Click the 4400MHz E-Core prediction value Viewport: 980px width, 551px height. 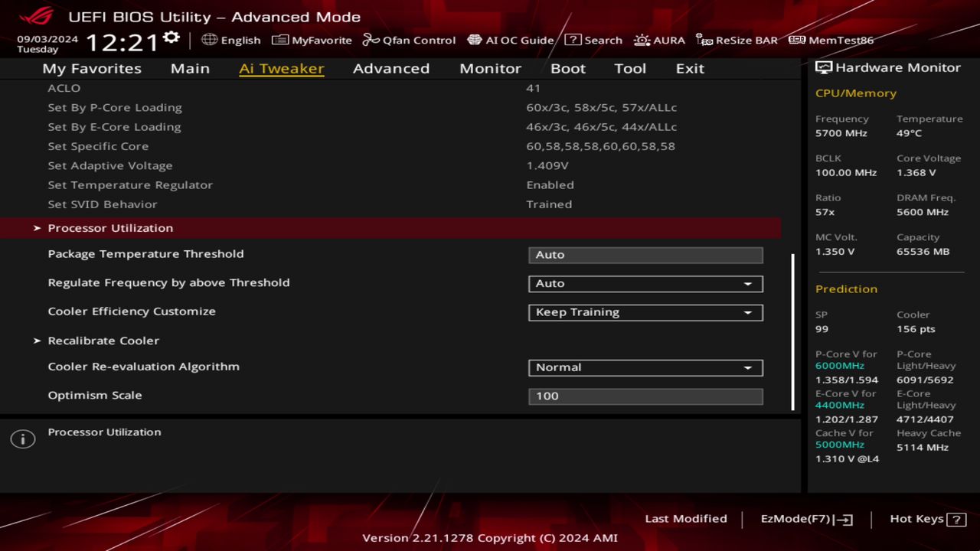pos(840,406)
